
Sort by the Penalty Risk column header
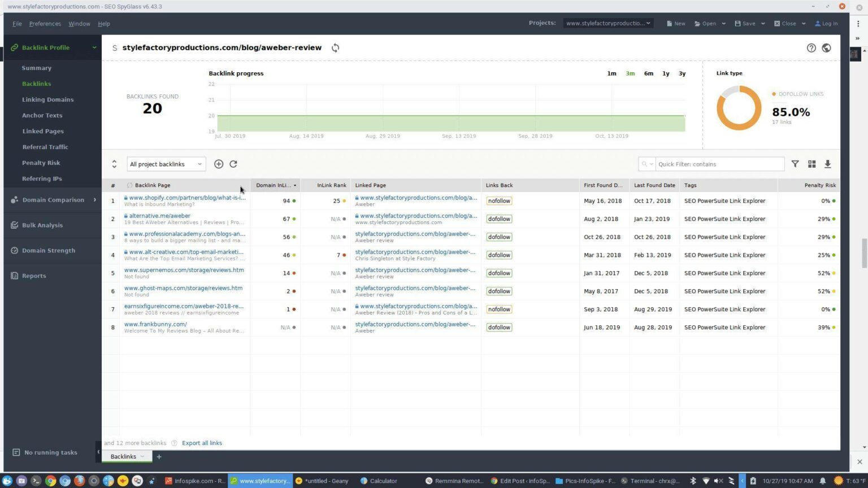tap(809, 185)
